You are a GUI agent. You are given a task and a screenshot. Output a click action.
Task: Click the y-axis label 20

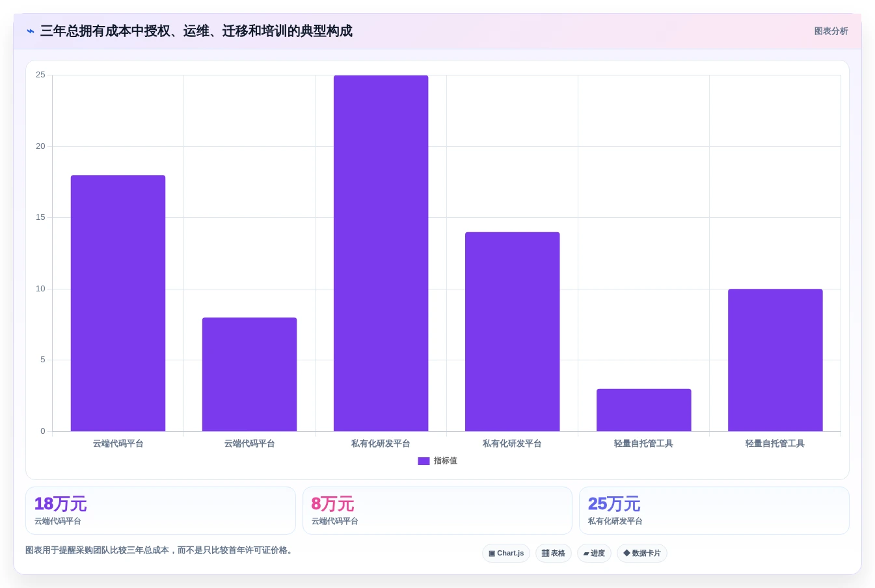[x=40, y=146]
